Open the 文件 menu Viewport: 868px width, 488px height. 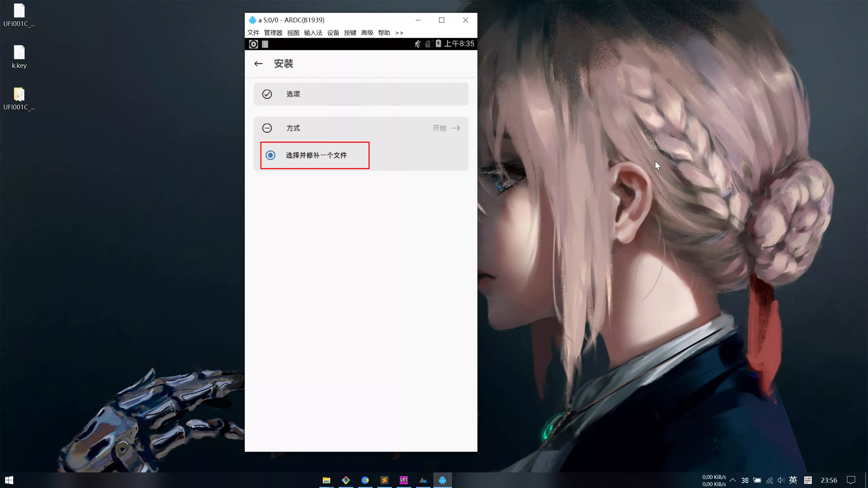coord(253,33)
